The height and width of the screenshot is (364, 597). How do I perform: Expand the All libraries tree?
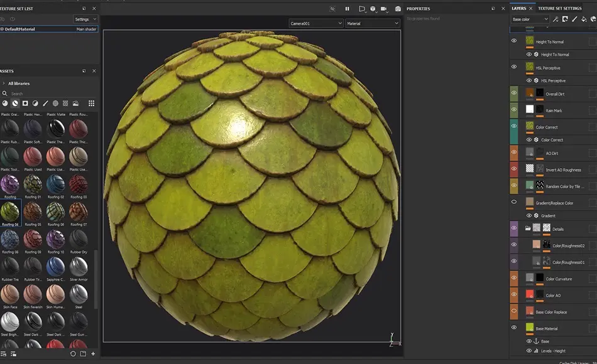(x=3, y=83)
